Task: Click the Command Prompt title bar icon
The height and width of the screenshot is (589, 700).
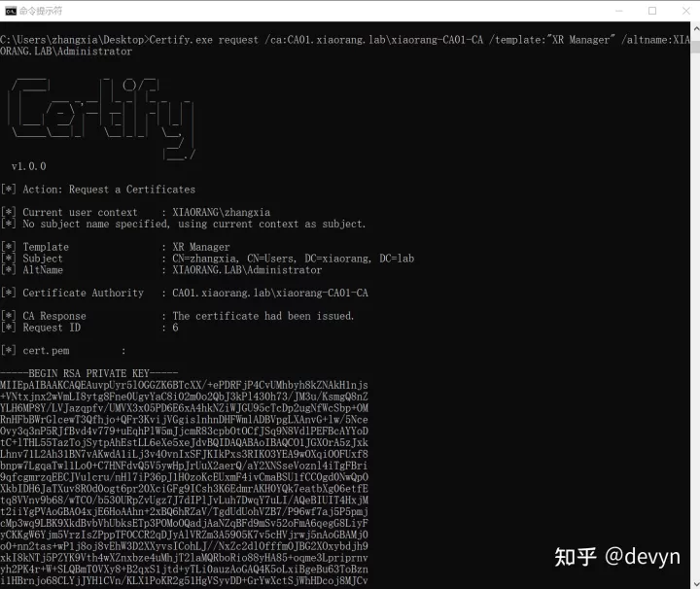Action: pos(11,11)
